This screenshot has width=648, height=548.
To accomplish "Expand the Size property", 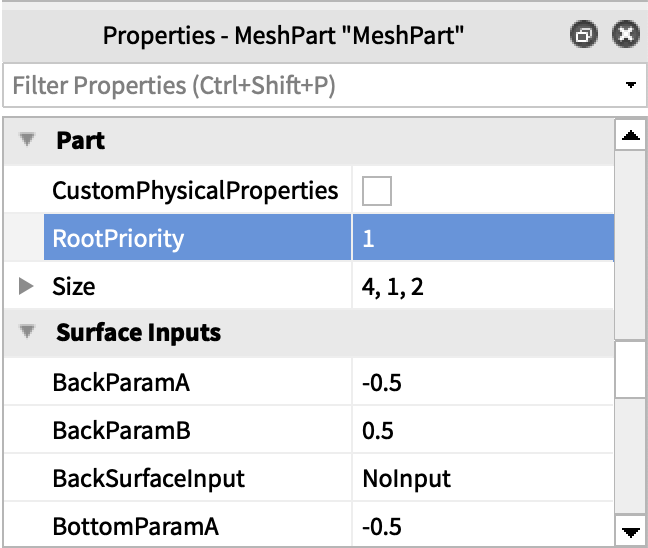I will pos(27,287).
